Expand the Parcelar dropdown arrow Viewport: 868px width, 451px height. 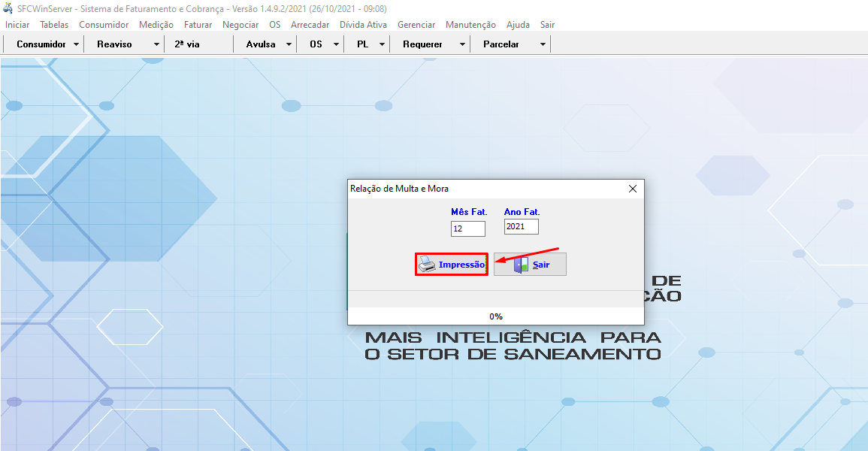(x=542, y=44)
